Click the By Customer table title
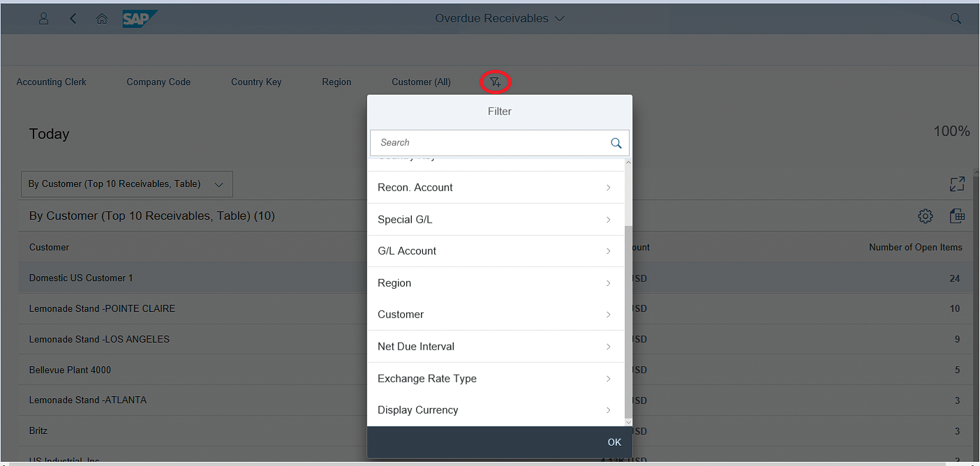980x466 pixels. pyautogui.click(x=152, y=216)
